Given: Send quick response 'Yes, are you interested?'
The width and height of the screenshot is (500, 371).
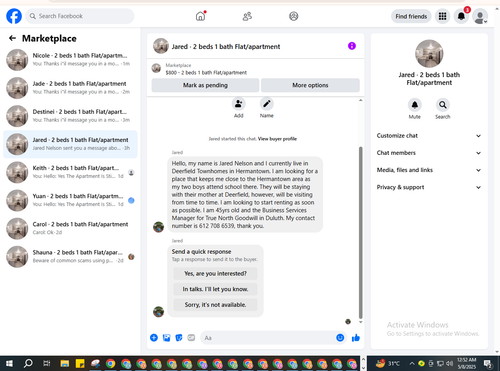Looking at the screenshot, I should pyautogui.click(x=215, y=274).
